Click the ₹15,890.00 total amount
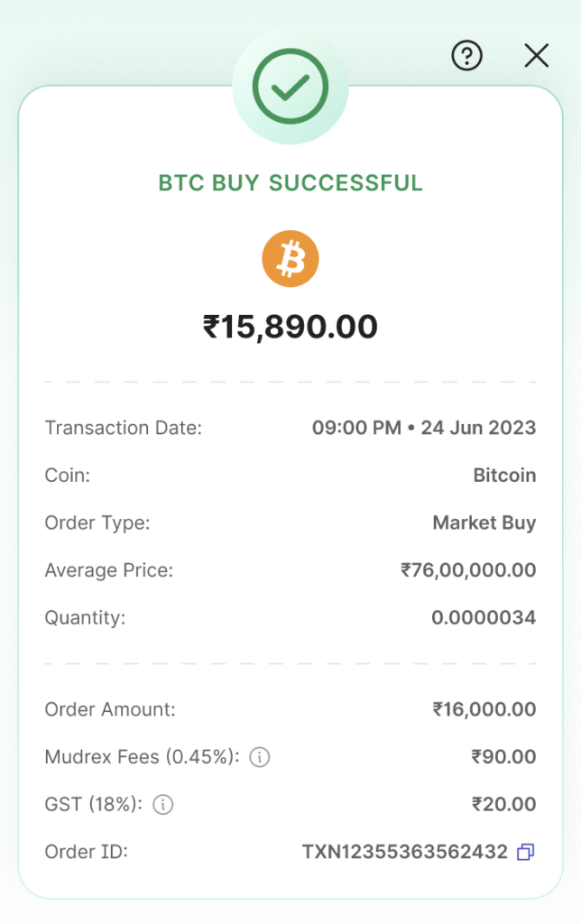Screen dimensions: 581x924 290,327
